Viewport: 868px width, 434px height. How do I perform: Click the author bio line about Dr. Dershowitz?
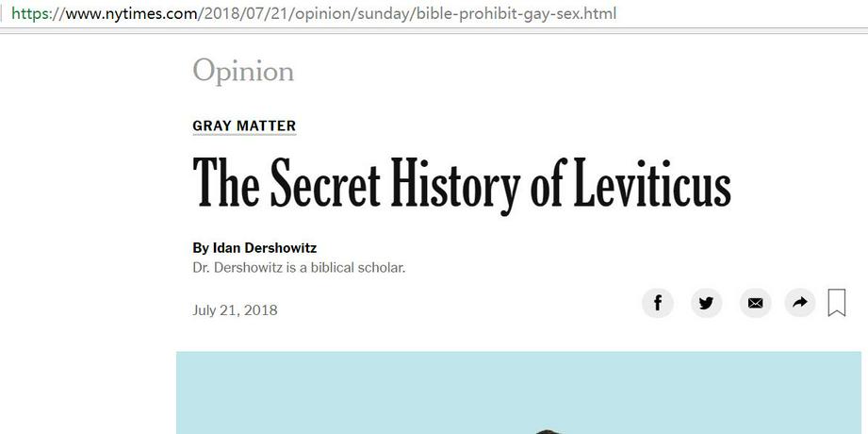click(x=299, y=267)
